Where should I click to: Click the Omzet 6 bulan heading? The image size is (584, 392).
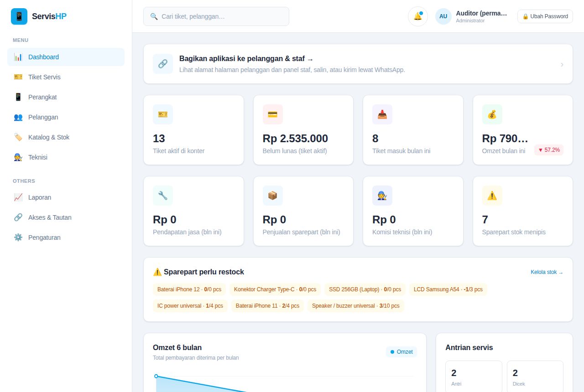click(x=177, y=347)
